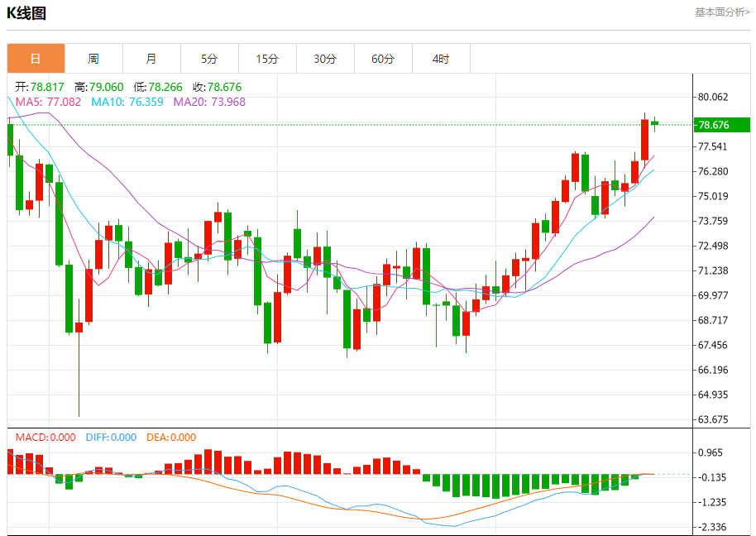This screenshot has height=536, width=756.
Task: Click the 68.717 price axis label
Action: [713, 321]
